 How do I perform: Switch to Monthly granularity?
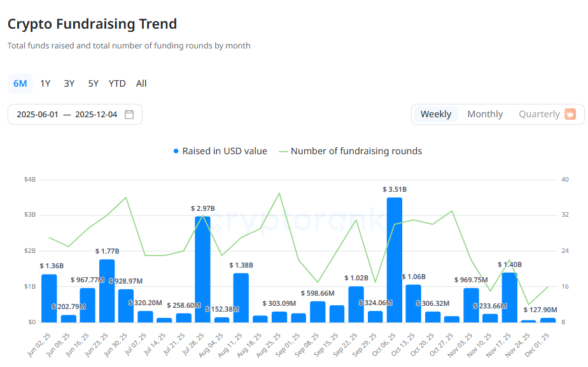[485, 114]
